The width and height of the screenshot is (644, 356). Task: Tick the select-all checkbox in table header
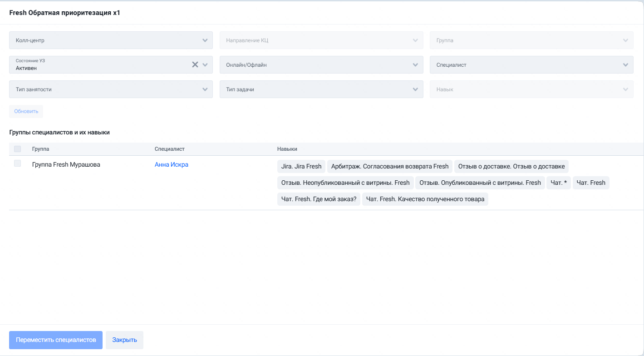pyautogui.click(x=17, y=149)
